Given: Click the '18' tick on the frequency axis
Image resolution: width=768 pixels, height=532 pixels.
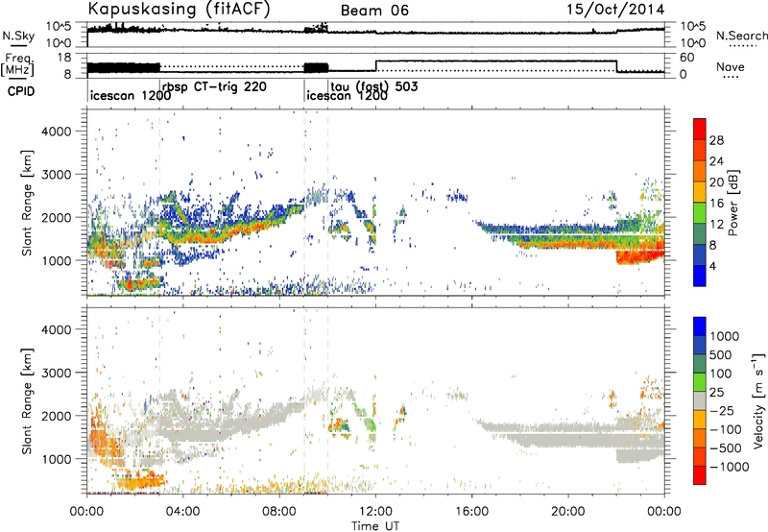Looking at the screenshot, I should point(65,58).
